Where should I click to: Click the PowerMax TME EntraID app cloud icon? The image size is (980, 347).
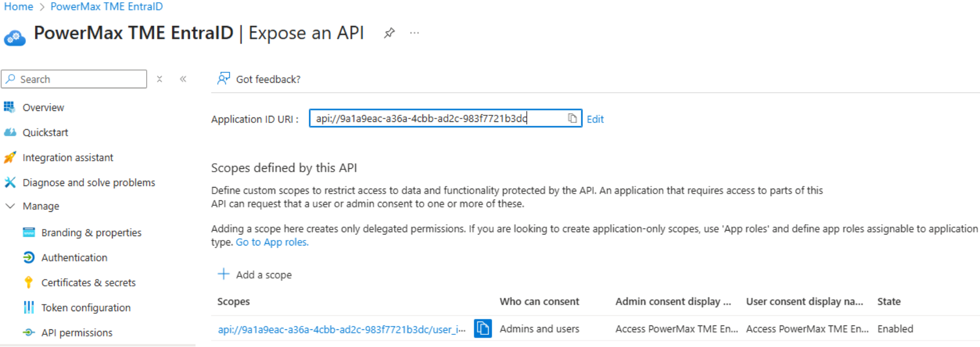pos(15,38)
